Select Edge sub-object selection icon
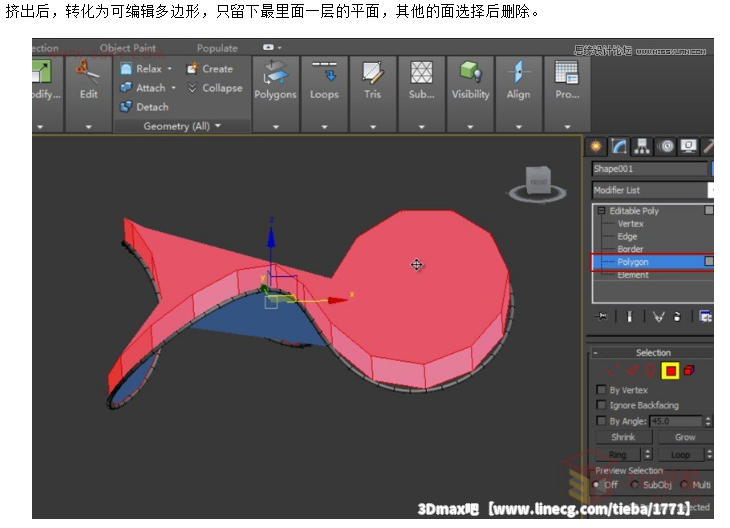 click(x=632, y=371)
